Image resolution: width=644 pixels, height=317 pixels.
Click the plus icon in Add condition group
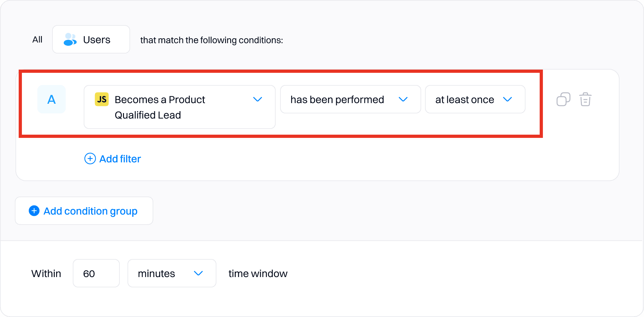(34, 211)
